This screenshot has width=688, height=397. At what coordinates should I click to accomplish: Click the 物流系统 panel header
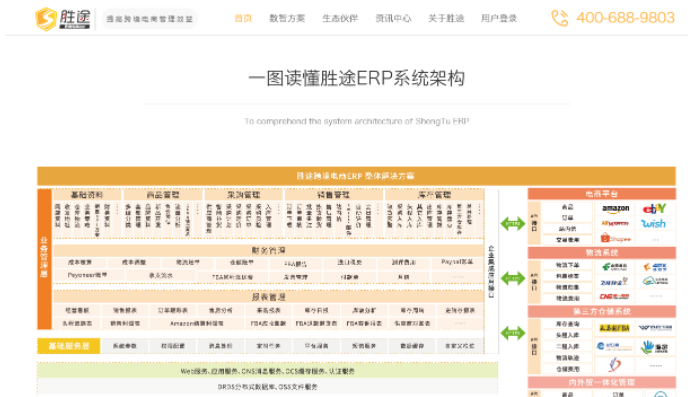pyautogui.click(x=602, y=253)
